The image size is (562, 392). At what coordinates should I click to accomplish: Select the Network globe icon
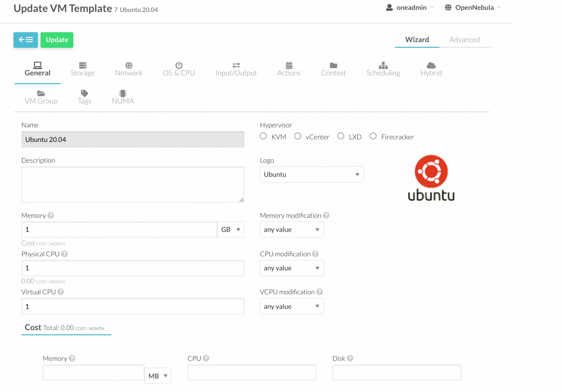pos(128,66)
